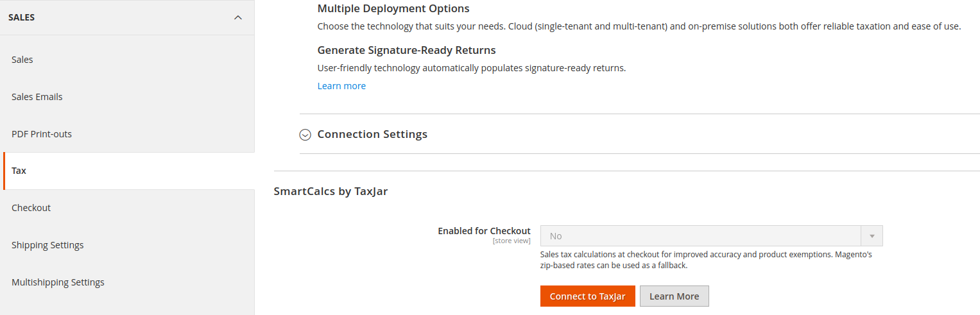Go to Sales Emails settings
980x315 pixels.
pos(37,97)
